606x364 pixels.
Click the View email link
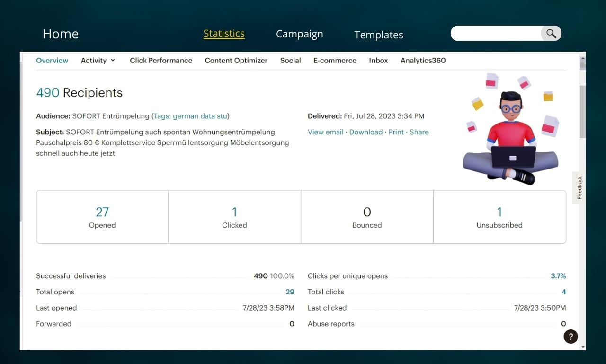coord(326,132)
